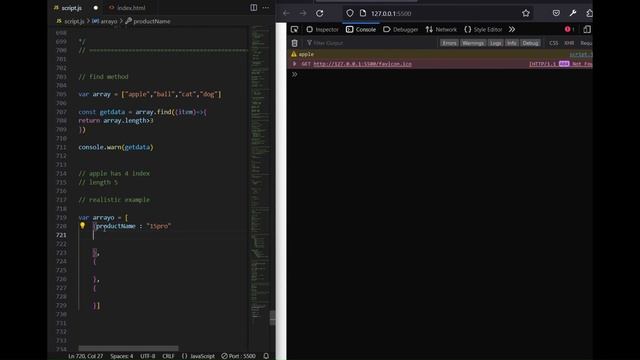Viewport: 640px width, 360px height.
Task: Click the script.js source link beside apple
Action: 581,54
